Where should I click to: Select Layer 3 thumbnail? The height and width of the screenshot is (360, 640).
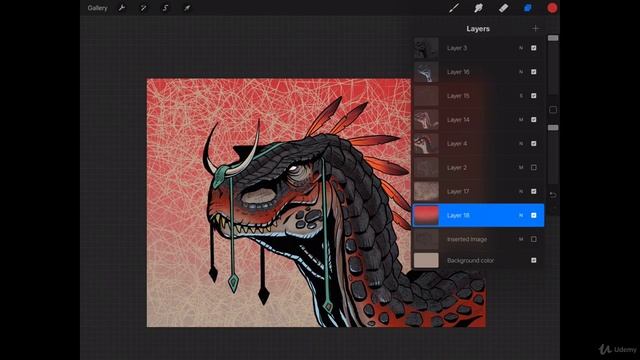tap(426, 48)
